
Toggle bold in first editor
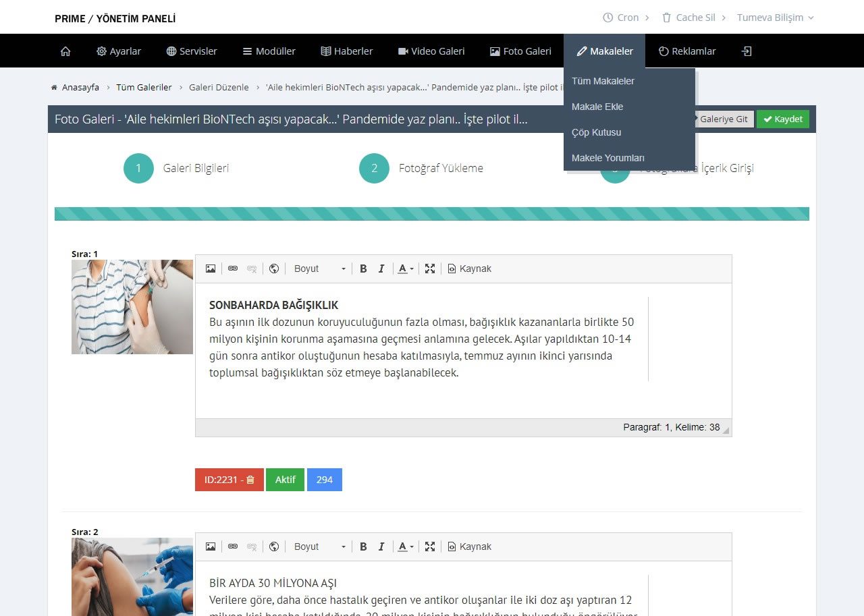click(363, 269)
